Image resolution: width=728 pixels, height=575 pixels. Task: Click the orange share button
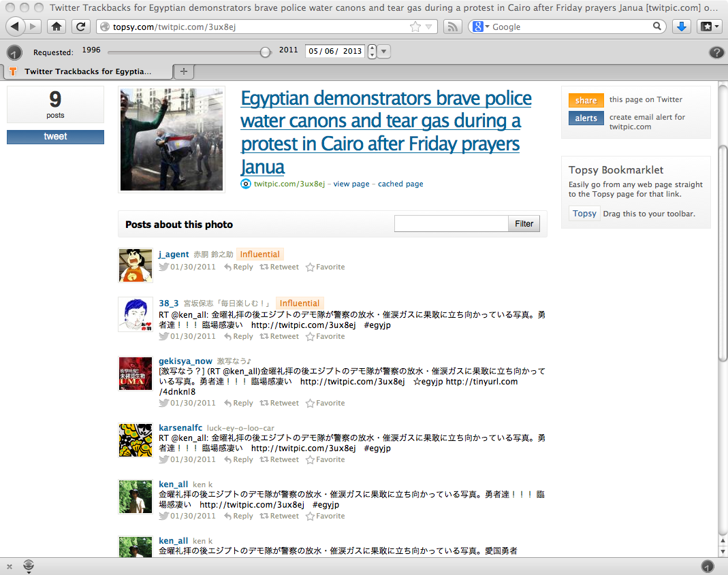pyautogui.click(x=586, y=100)
